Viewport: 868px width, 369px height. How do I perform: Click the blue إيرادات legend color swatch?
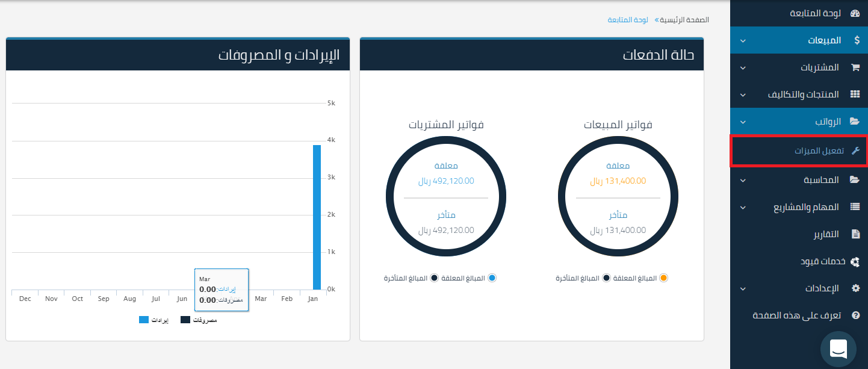tap(144, 320)
